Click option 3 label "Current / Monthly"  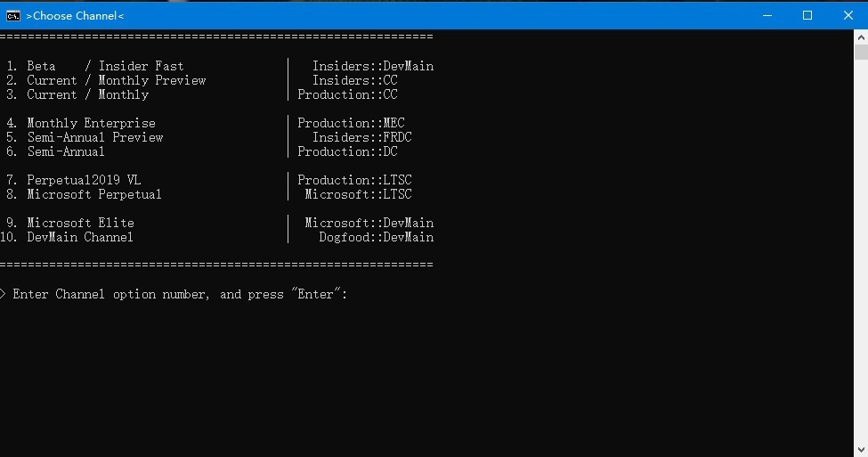point(87,94)
